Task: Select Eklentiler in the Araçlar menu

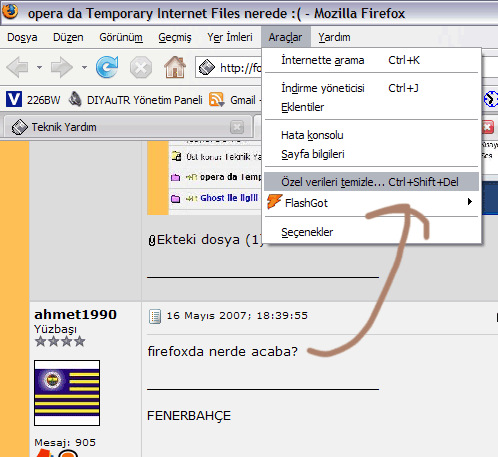Action: coord(371,107)
